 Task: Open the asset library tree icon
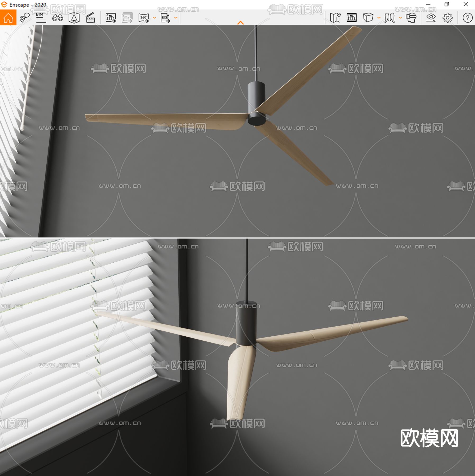(x=74, y=18)
